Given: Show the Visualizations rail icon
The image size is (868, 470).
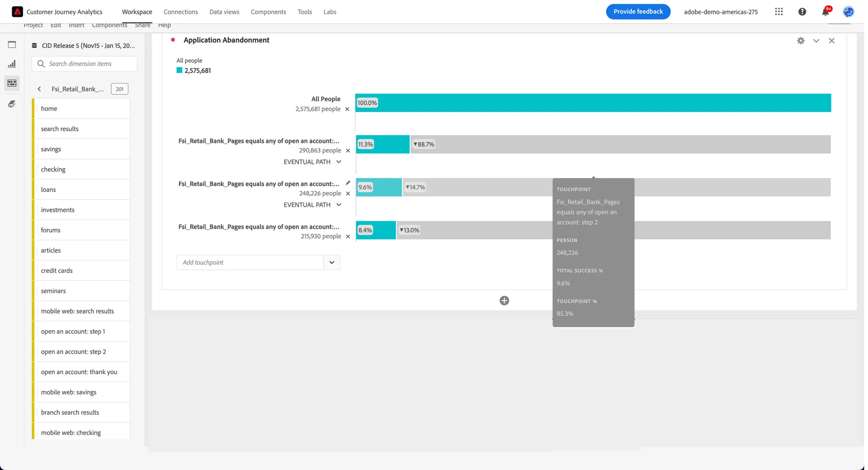Looking at the screenshot, I should tap(12, 64).
